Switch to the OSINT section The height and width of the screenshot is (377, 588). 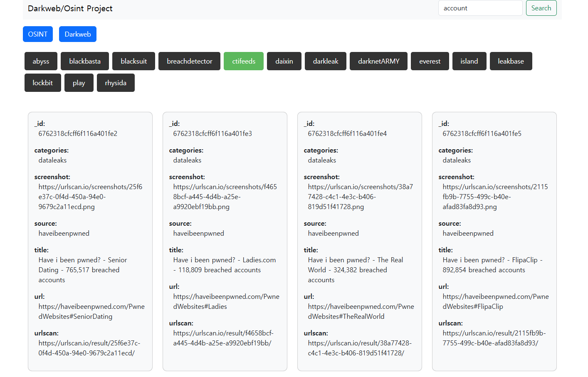[38, 34]
